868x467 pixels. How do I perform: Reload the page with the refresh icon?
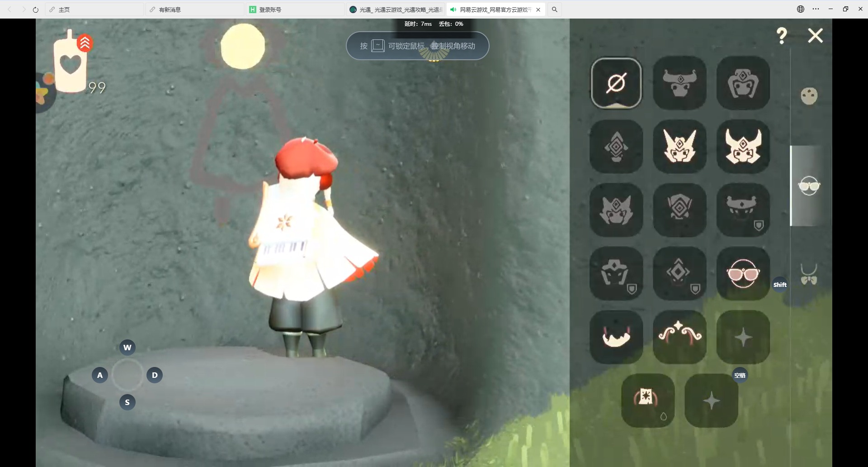[36, 10]
